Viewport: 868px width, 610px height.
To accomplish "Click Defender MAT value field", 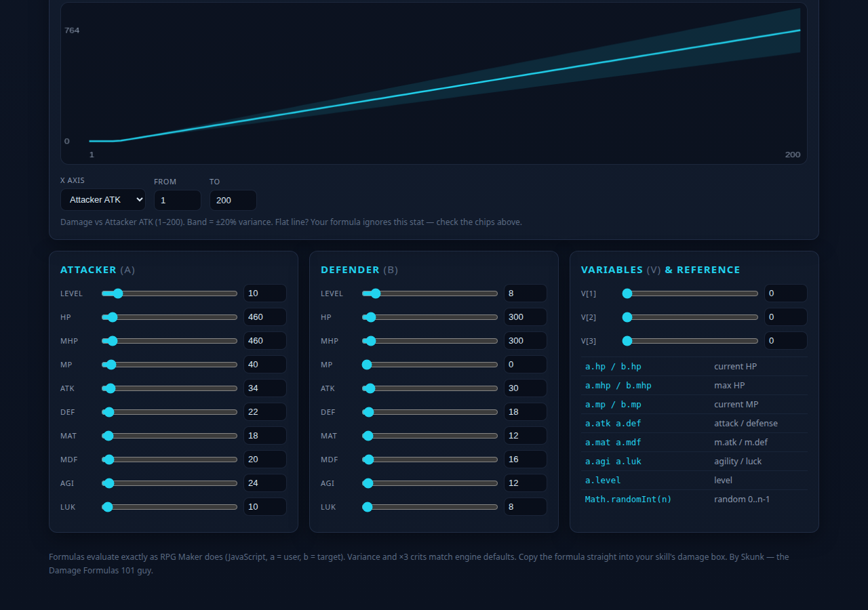I will (526, 436).
